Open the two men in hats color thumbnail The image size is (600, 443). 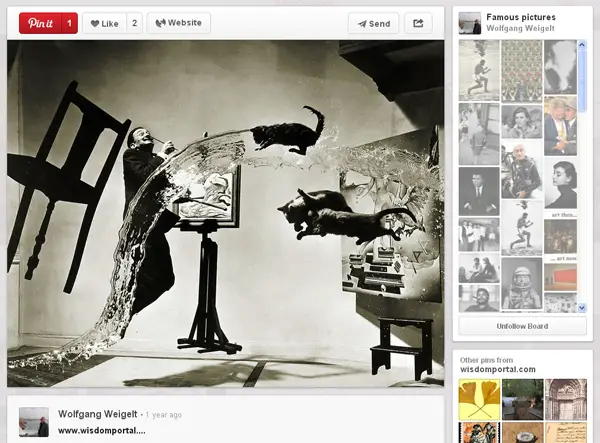561,126
